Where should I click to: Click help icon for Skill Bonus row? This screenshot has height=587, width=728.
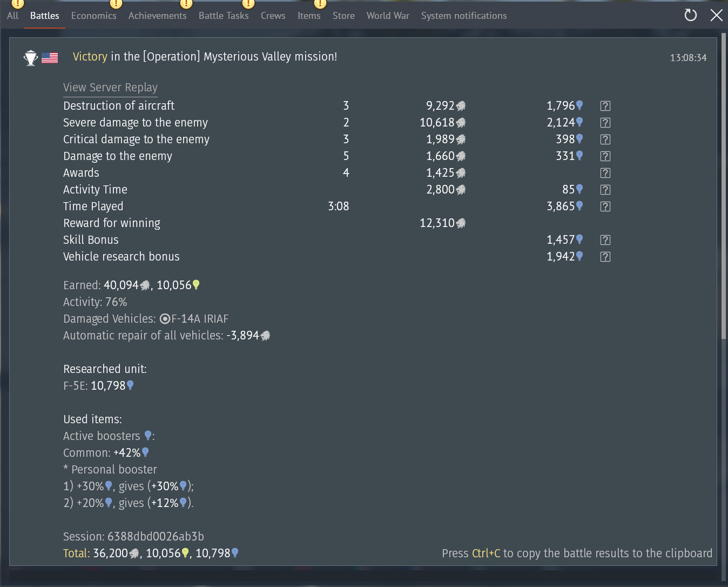605,240
